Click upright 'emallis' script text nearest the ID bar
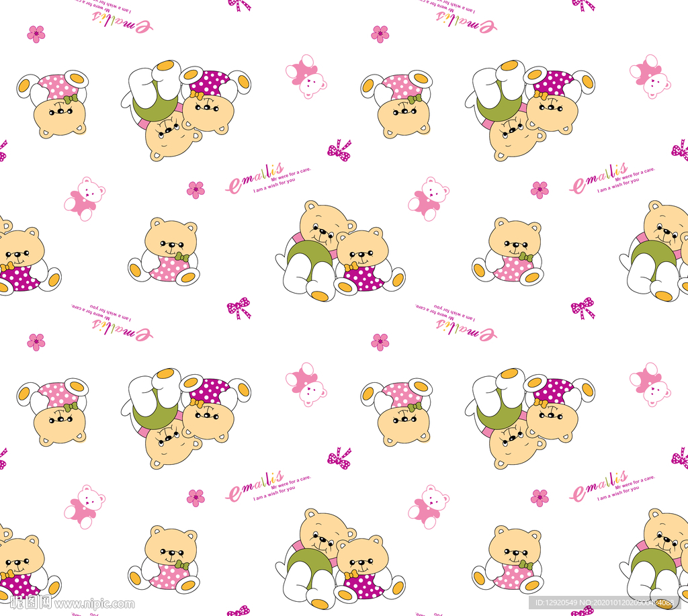 pos(599,485)
